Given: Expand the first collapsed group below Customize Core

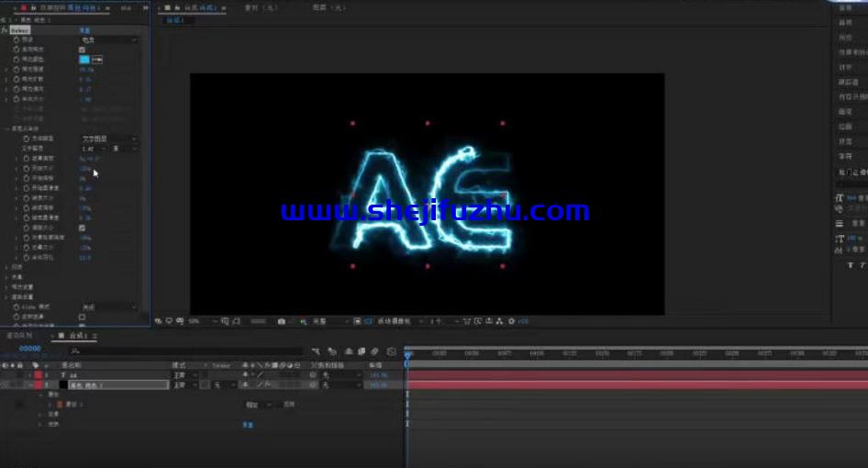Looking at the screenshot, I should [x=6, y=268].
